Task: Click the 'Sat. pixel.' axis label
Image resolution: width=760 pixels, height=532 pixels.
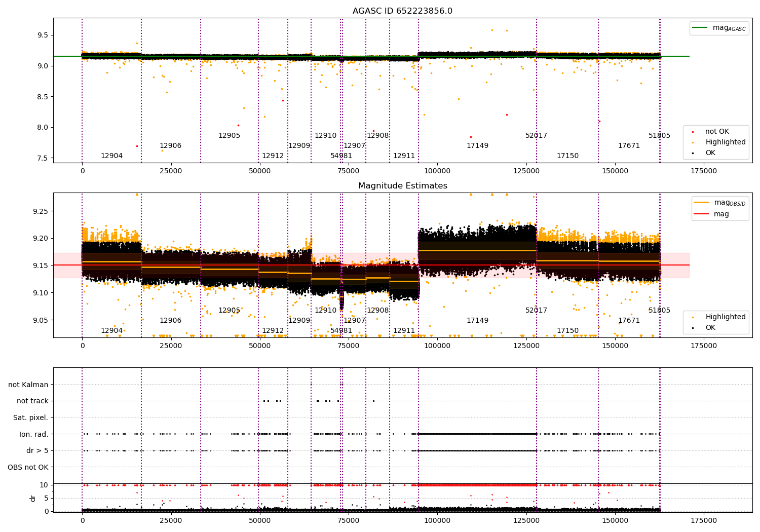Action: pos(31,417)
